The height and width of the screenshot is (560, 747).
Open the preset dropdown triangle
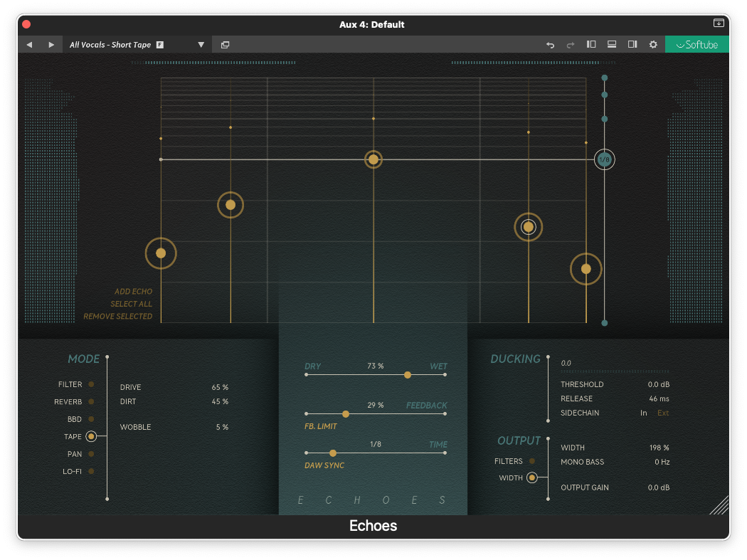coord(201,45)
